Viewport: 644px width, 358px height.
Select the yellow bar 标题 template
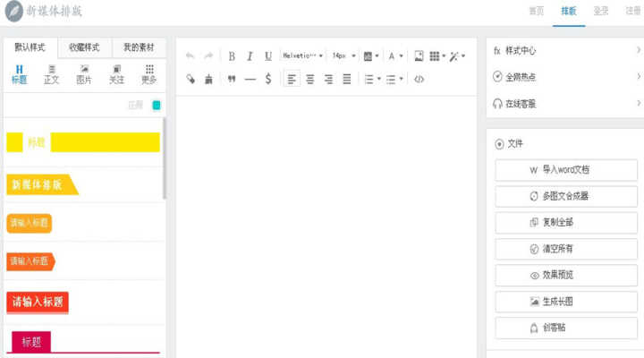coord(83,142)
